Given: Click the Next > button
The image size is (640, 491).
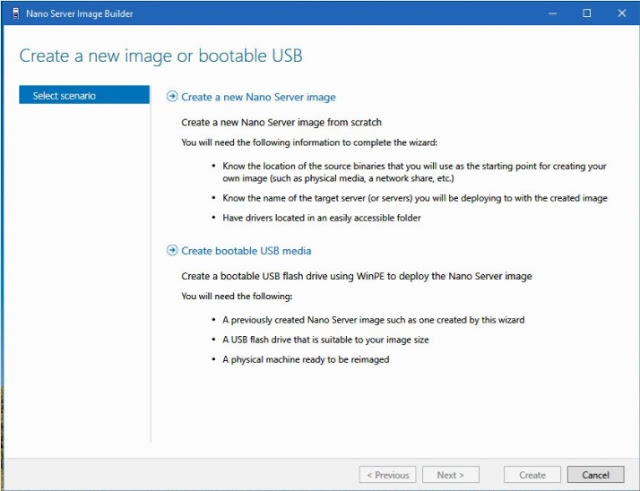Looking at the screenshot, I should 450,475.
